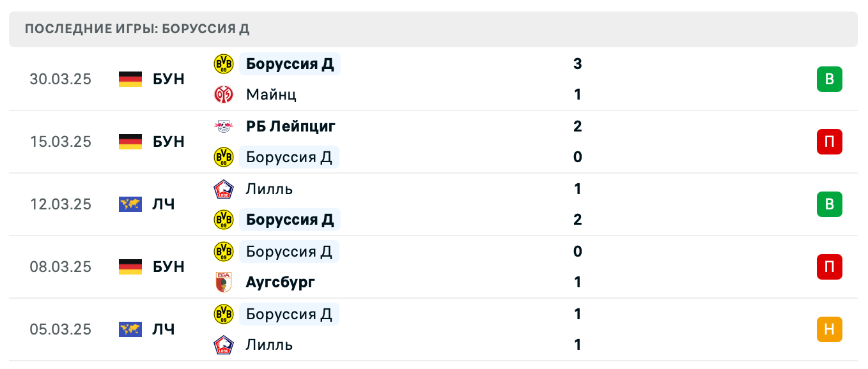Click the date 08.03.25

coord(61,267)
